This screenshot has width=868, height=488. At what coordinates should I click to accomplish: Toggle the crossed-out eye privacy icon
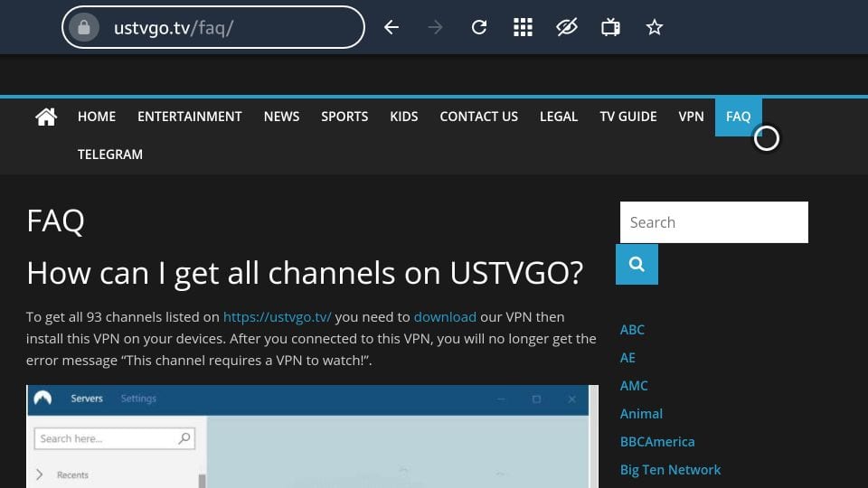click(x=567, y=27)
